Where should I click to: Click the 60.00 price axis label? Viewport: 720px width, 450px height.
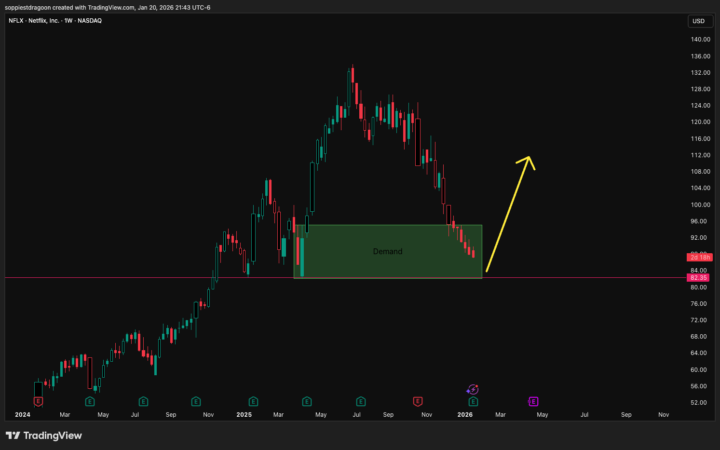699,370
